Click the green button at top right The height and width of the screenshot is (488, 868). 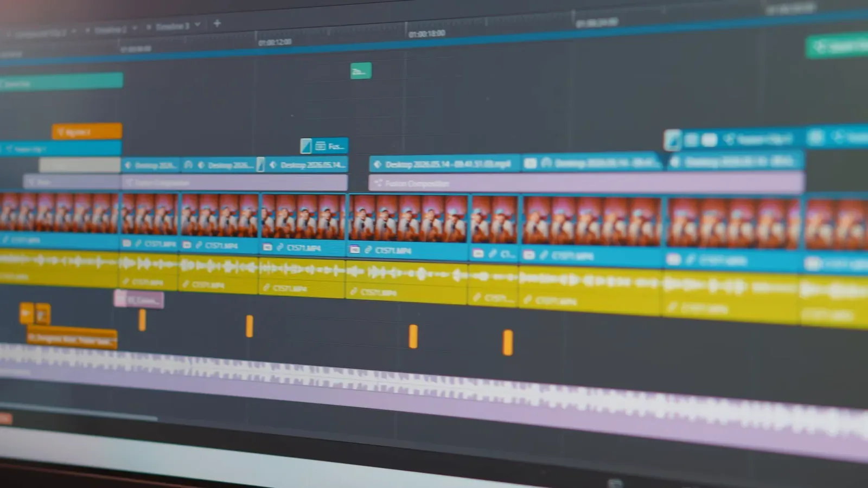pyautogui.click(x=837, y=47)
